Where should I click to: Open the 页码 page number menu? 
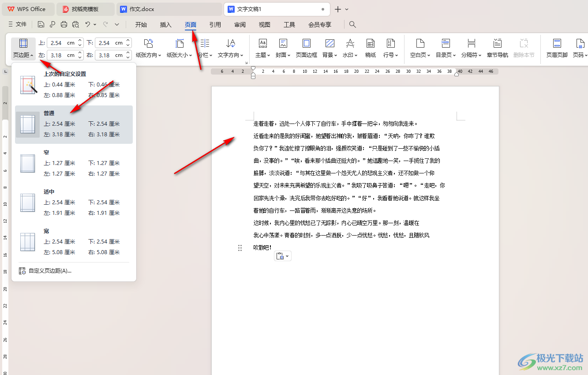[x=580, y=49]
